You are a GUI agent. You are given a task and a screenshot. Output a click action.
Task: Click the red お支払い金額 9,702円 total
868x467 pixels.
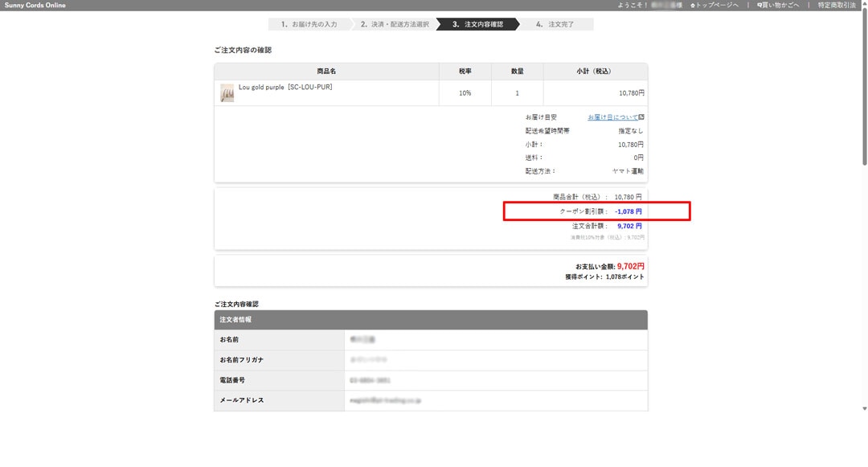click(630, 266)
